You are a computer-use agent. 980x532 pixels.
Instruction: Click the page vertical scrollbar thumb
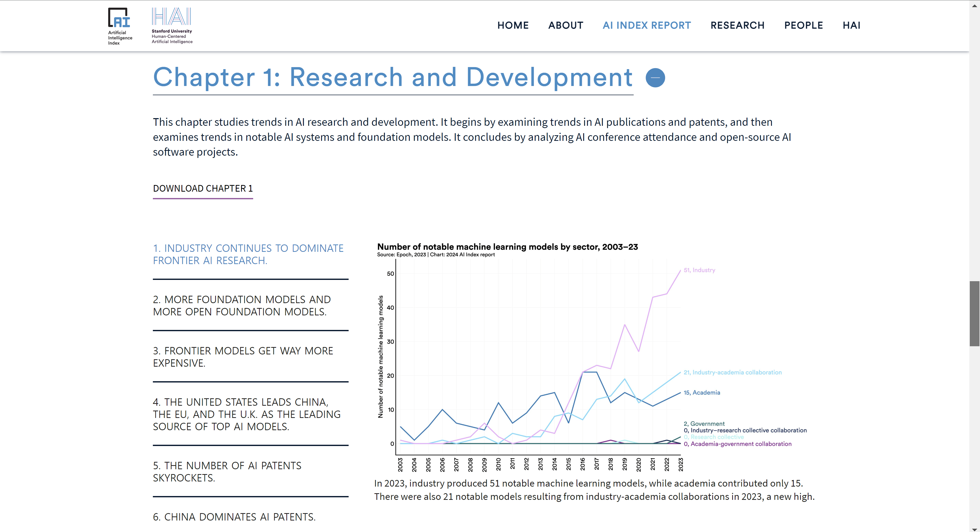pyautogui.click(x=974, y=313)
